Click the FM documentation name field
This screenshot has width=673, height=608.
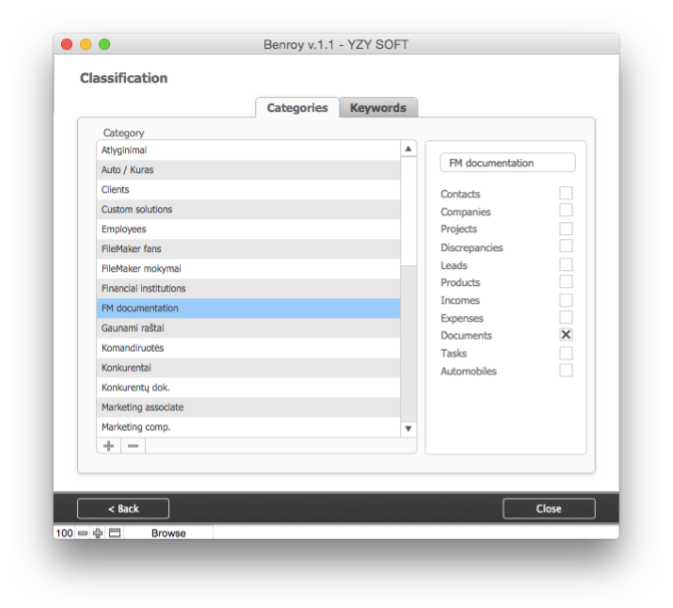tap(507, 163)
